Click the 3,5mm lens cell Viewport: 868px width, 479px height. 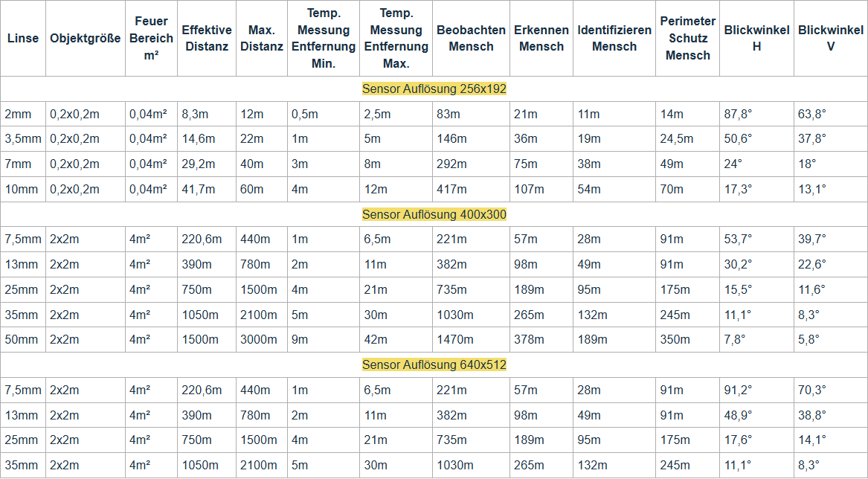23,139
